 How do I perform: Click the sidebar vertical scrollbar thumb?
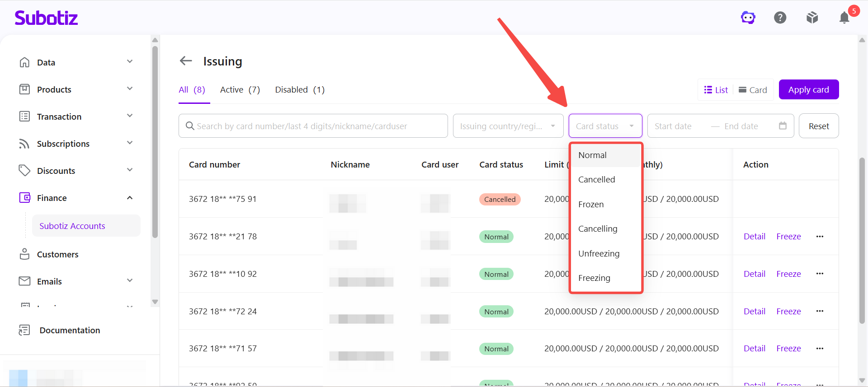155,141
